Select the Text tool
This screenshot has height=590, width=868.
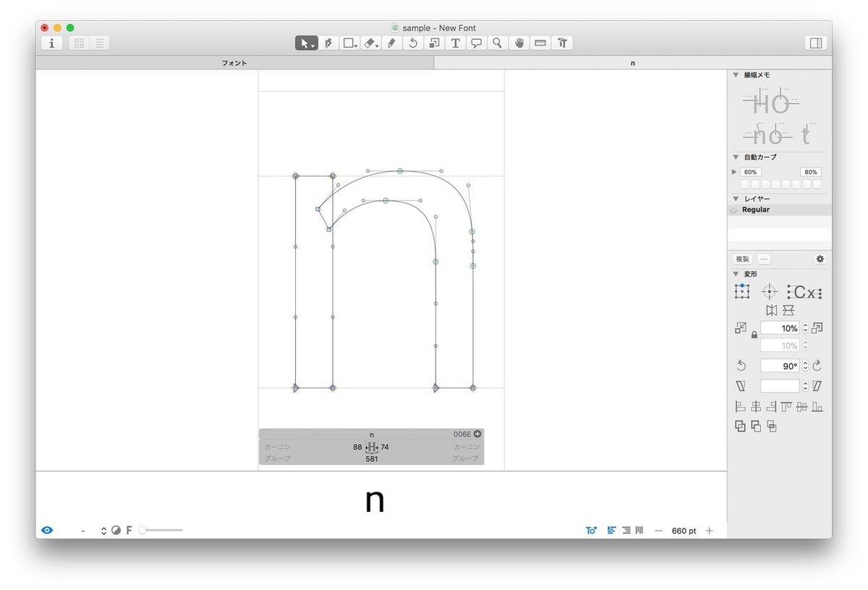(455, 43)
